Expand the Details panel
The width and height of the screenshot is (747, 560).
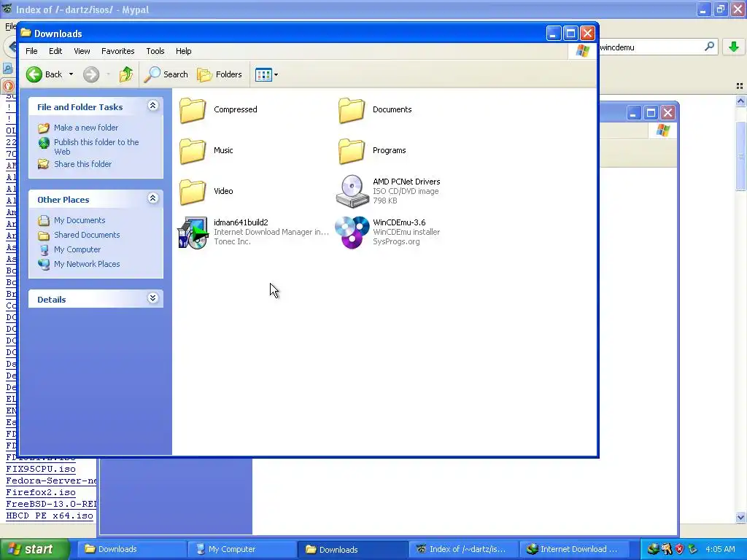point(152,298)
